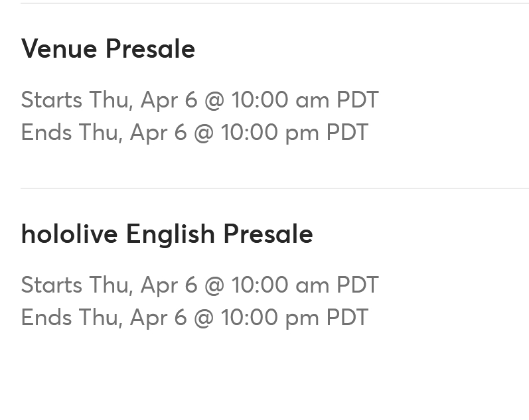Click the word Starts under hololive English Presale
Screen dimensions: 529x420
tap(52, 285)
